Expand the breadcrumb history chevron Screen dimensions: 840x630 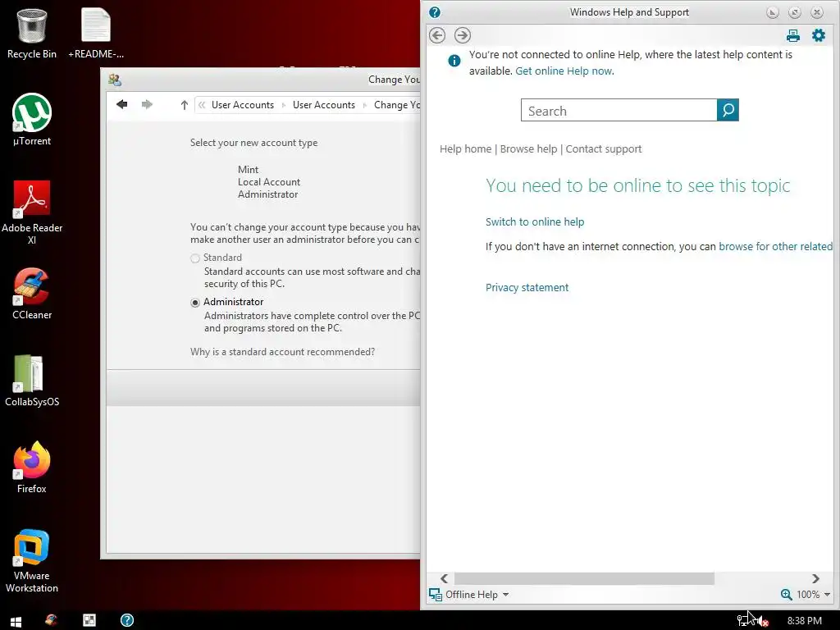pyautogui.click(x=202, y=105)
